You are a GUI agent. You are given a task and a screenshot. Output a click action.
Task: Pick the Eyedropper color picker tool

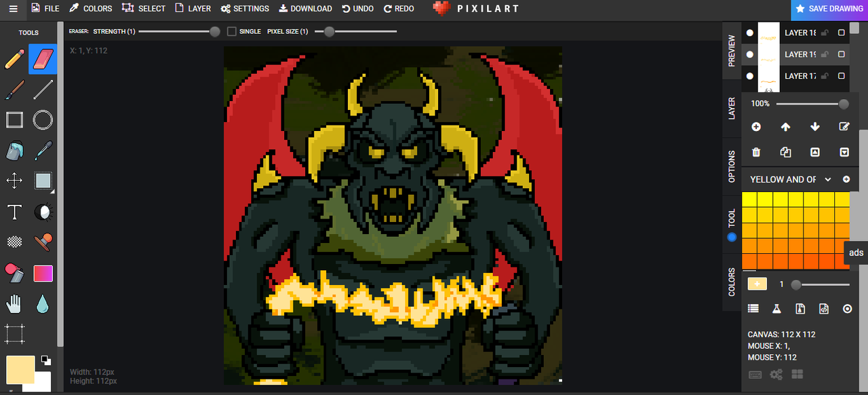click(x=43, y=151)
